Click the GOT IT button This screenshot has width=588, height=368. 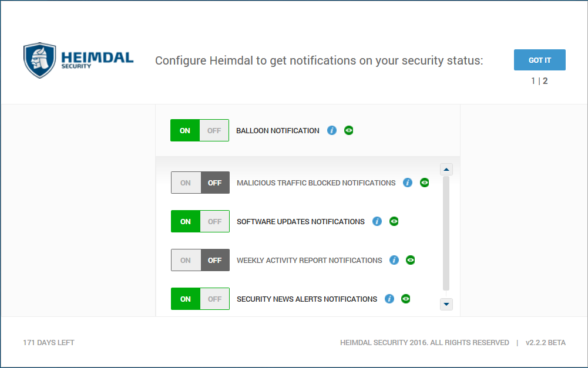pos(540,60)
